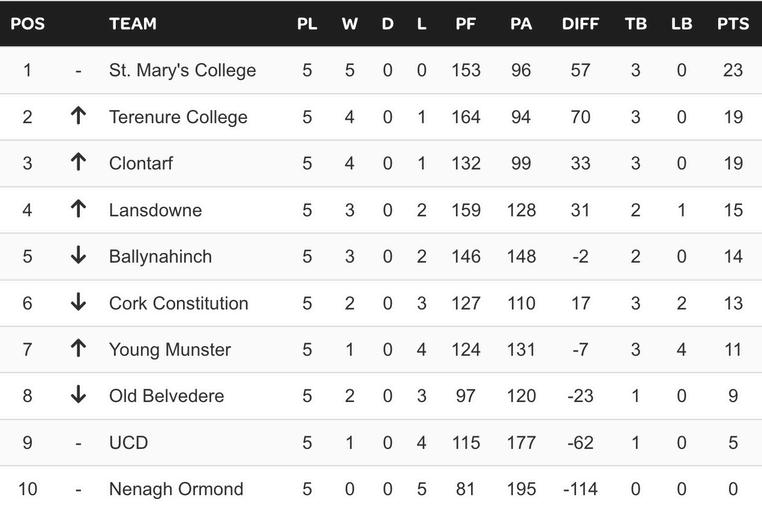Click the down arrow beside Cork Constitution
Screen dimensions: 762x512
coord(78,302)
